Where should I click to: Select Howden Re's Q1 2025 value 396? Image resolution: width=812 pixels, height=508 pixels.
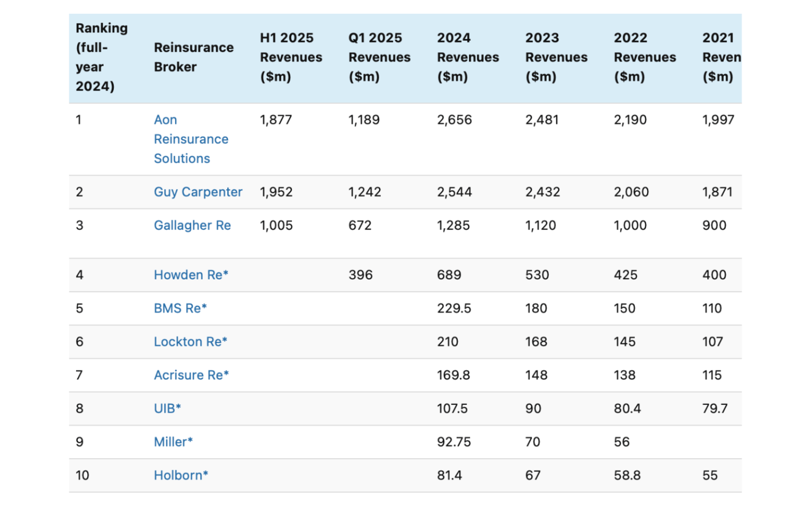[x=360, y=275]
